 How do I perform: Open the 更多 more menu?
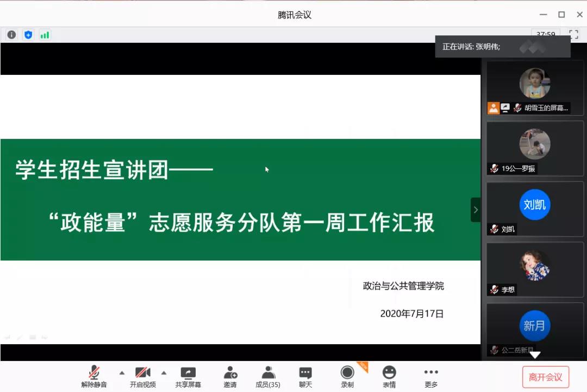[x=431, y=376]
